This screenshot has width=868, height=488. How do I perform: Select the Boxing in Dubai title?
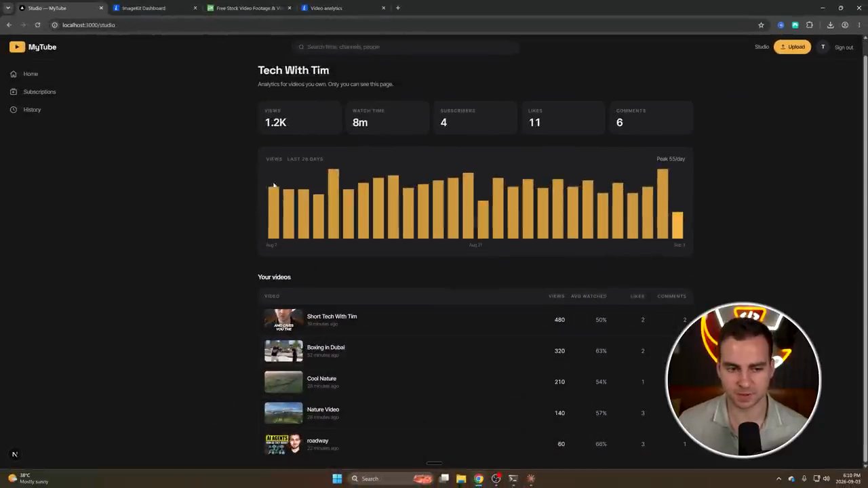[325, 347]
